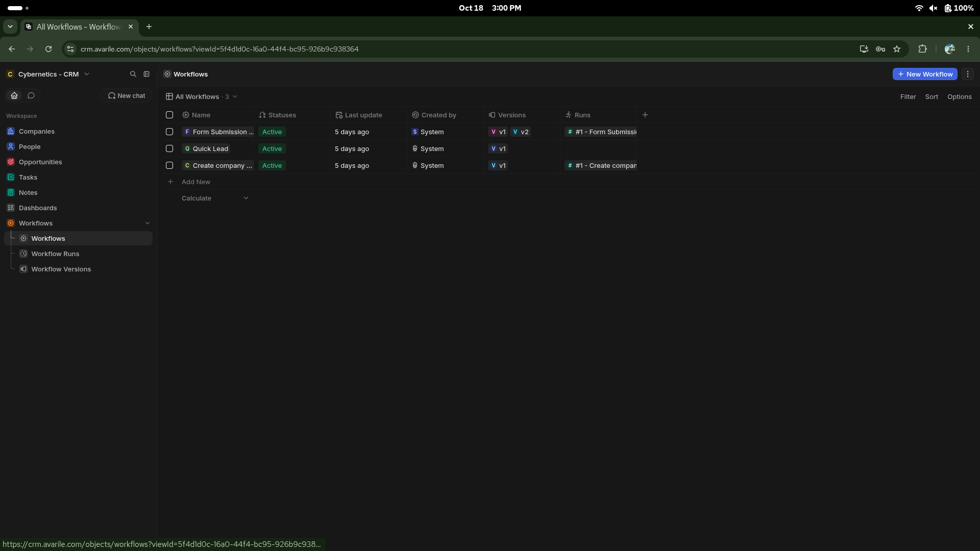This screenshot has height=551, width=980.
Task: Check the Create company row checkbox
Action: [x=169, y=165]
